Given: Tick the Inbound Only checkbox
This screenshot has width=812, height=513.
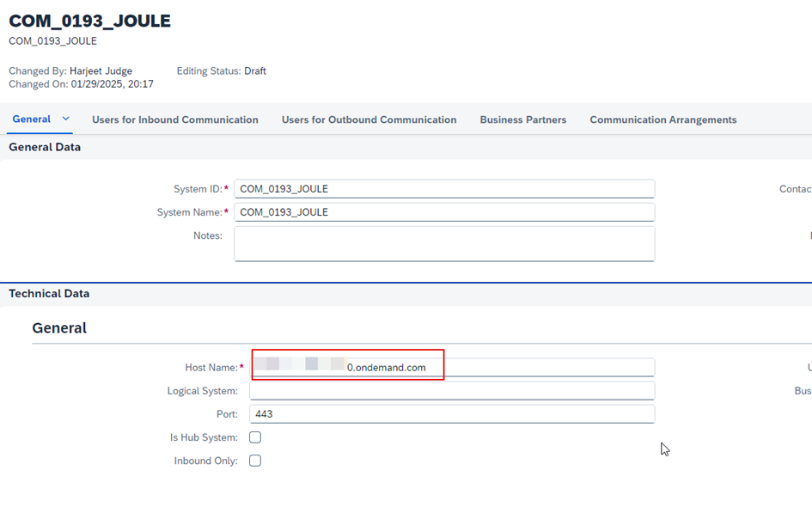Looking at the screenshot, I should point(255,461).
